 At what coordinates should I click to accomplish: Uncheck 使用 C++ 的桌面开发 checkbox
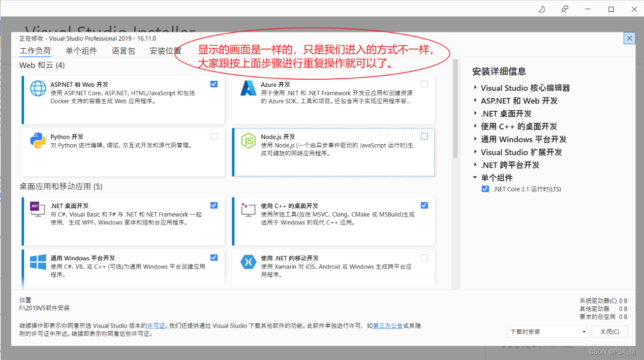[424, 205]
